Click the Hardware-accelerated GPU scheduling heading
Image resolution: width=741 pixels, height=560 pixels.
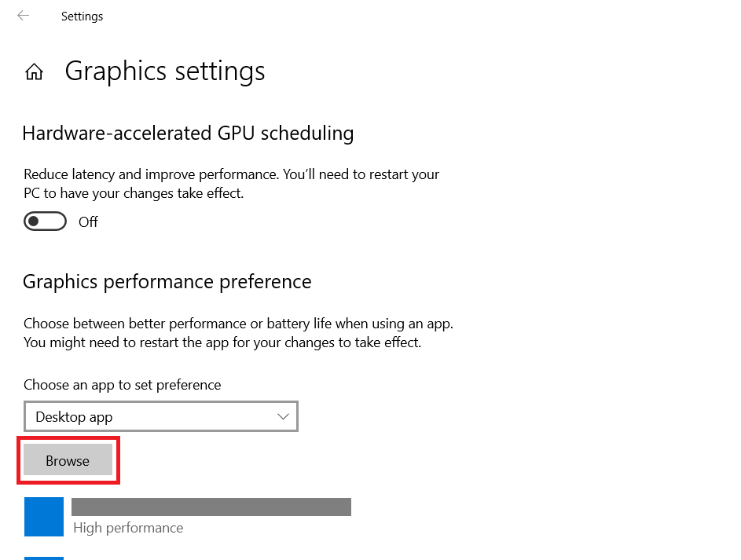pos(188,134)
